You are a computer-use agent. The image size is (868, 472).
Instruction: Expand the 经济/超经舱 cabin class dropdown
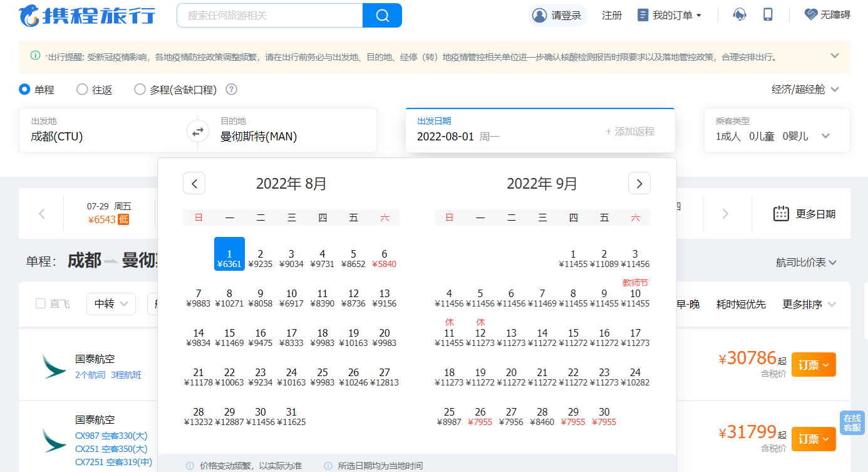coord(805,90)
